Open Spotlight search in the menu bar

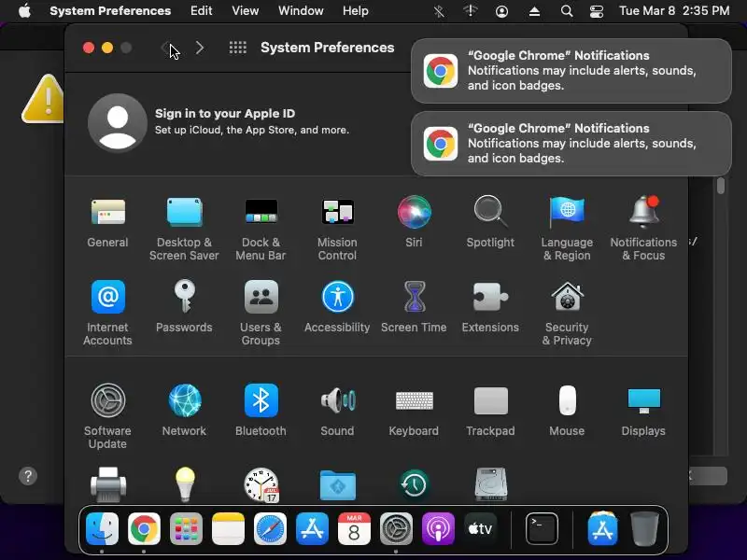point(567,11)
